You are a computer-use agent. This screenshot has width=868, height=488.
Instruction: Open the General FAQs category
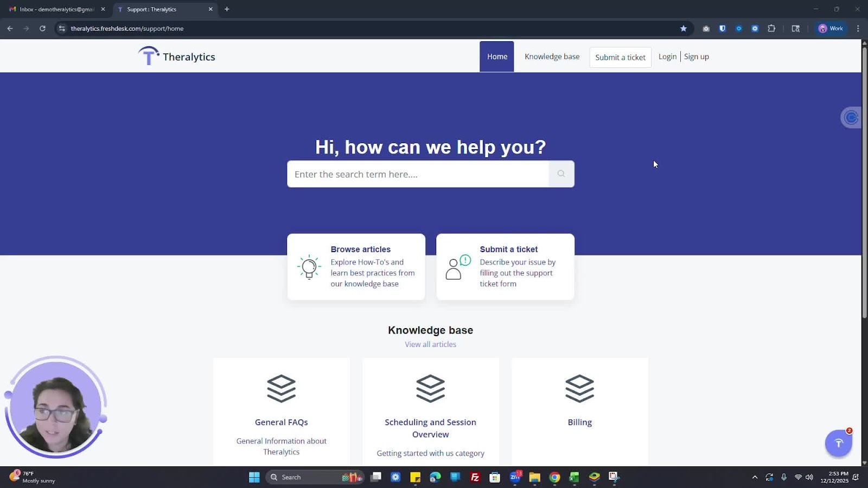click(281, 422)
